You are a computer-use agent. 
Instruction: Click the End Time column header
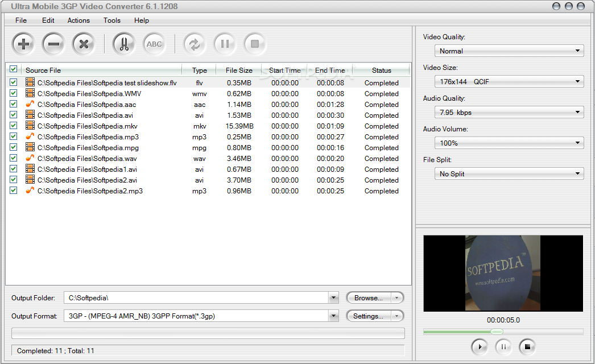[x=330, y=70]
